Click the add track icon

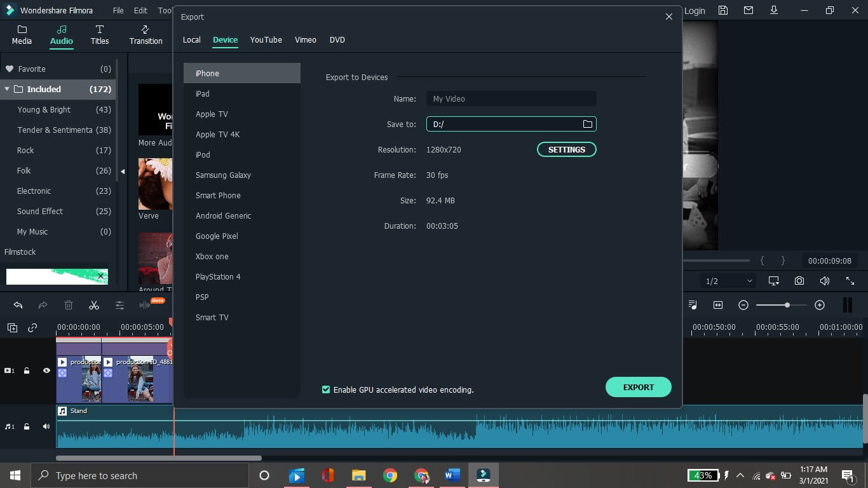pos(12,328)
